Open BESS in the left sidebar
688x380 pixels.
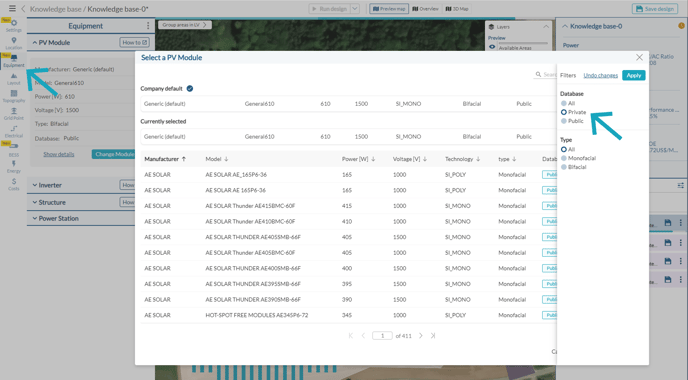click(x=14, y=150)
